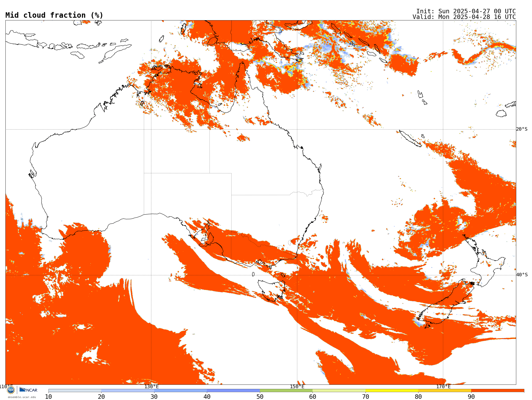Viewport: 532px width, 400px height.
Task: Click the NCAR logo
Action: point(28,390)
